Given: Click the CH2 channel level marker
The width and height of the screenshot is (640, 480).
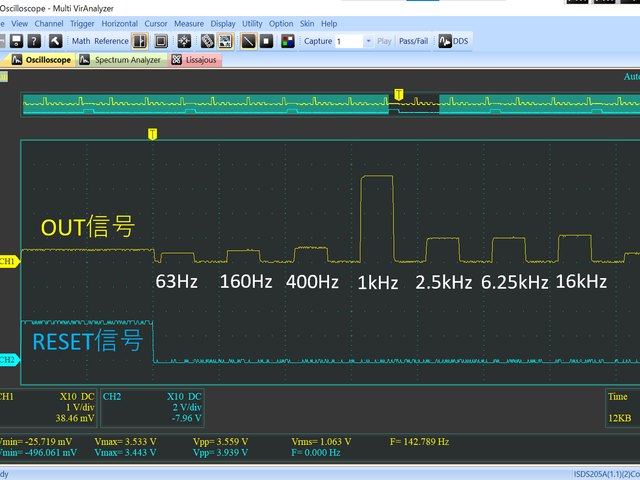Looking at the screenshot, I should [x=9, y=359].
